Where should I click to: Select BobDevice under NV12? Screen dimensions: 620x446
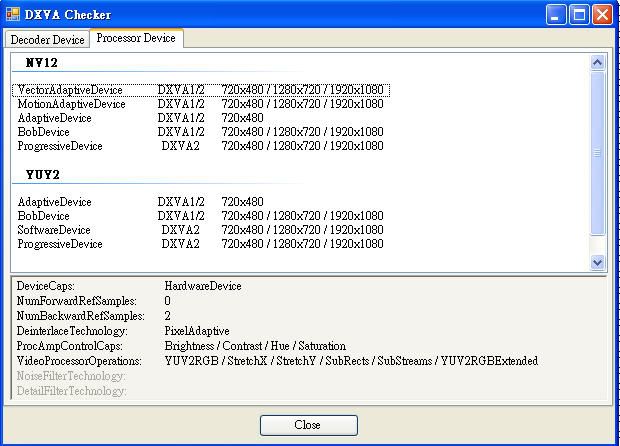pyautogui.click(x=201, y=132)
